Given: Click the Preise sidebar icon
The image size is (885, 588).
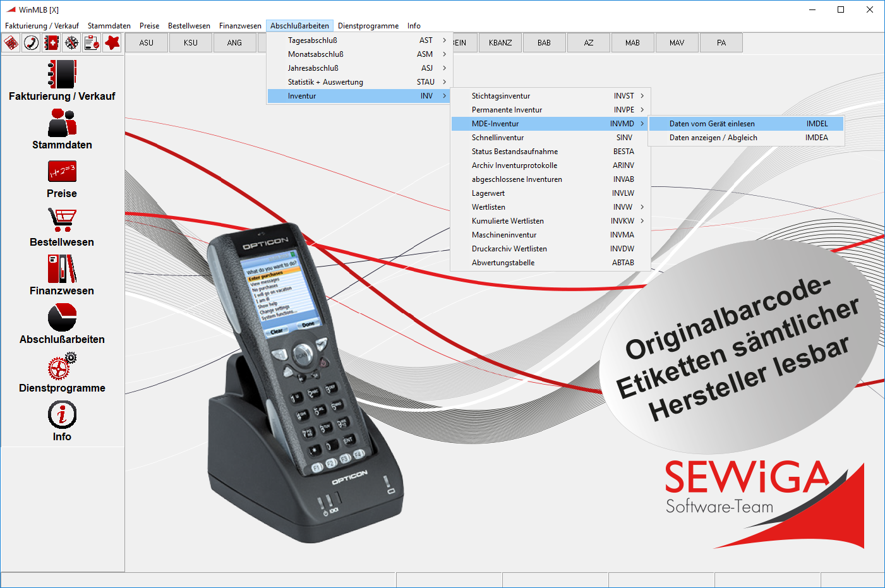Looking at the screenshot, I should [62, 171].
